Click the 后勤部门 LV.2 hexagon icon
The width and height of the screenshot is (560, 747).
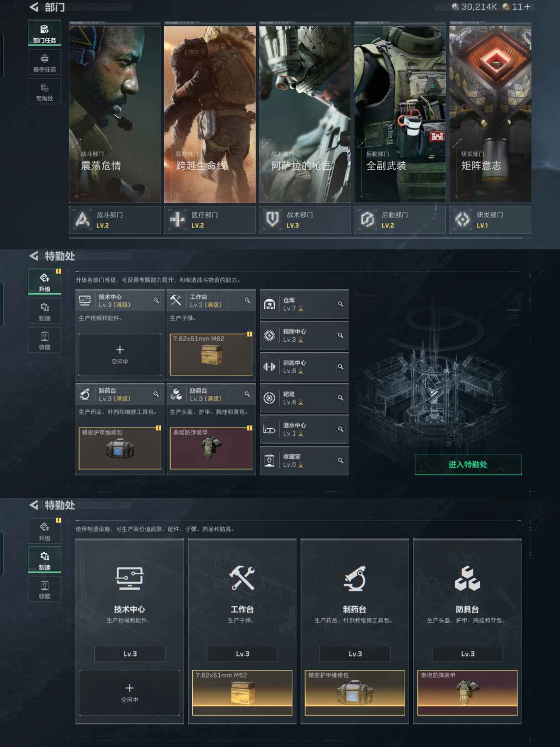click(x=367, y=220)
